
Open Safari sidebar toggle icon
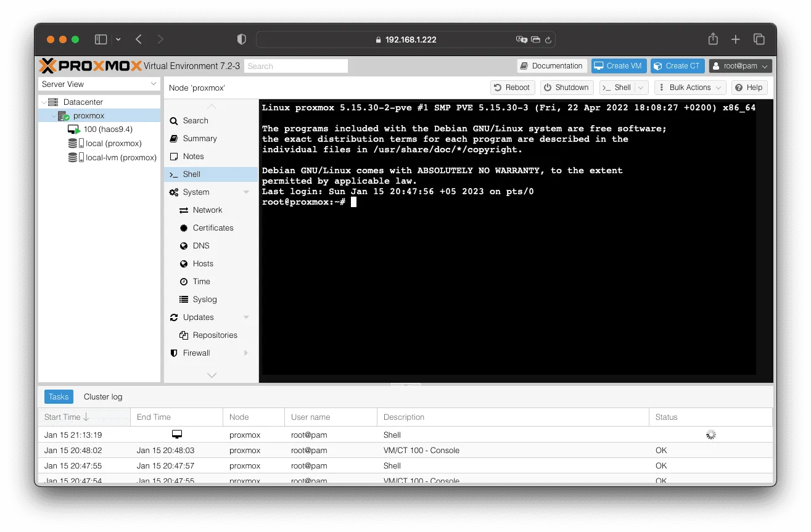pyautogui.click(x=101, y=39)
